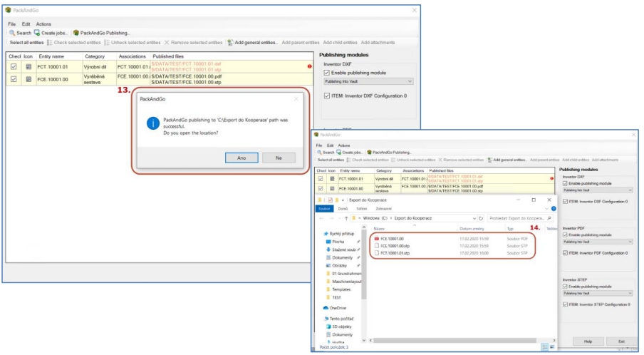644x355 pixels.
Task: Click the Add general entities icon
Action: click(231, 43)
